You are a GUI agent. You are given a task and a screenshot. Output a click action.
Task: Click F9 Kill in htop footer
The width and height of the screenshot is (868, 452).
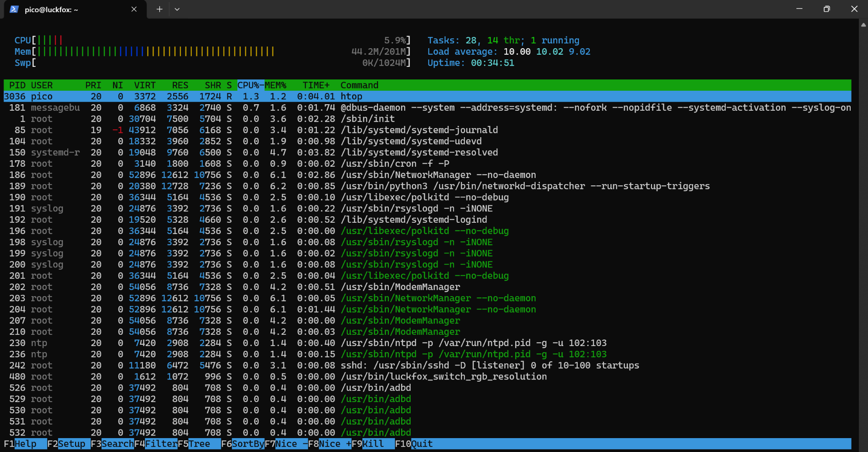tap(373, 444)
